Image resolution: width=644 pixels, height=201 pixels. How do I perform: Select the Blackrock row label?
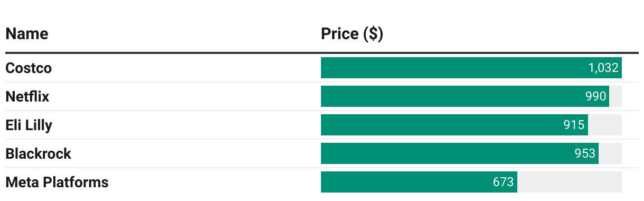coord(38,154)
